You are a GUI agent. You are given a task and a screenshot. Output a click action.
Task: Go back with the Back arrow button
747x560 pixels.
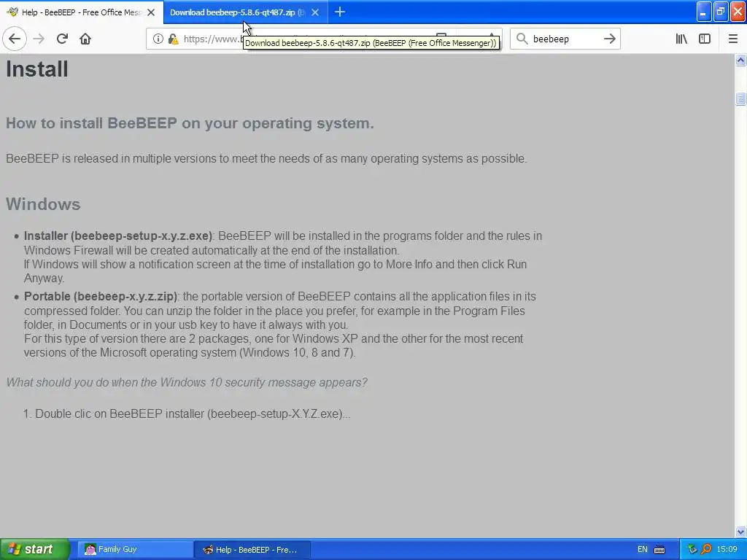click(x=15, y=39)
